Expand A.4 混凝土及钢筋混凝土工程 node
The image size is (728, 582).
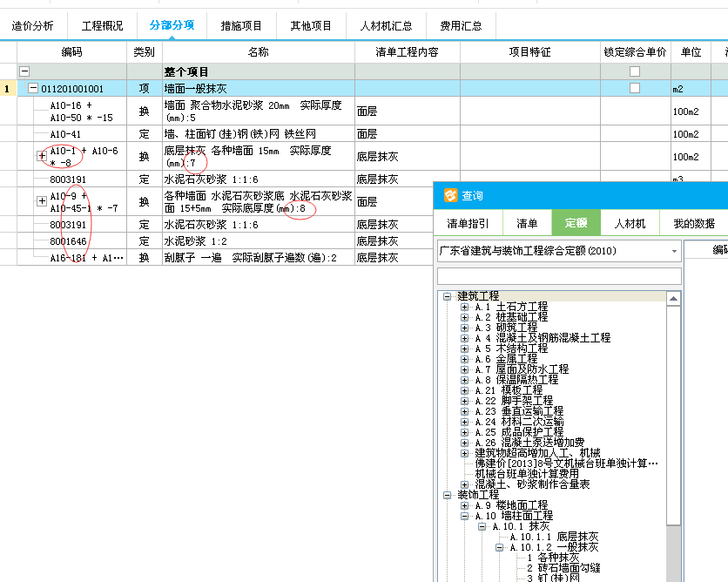[x=464, y=338]
